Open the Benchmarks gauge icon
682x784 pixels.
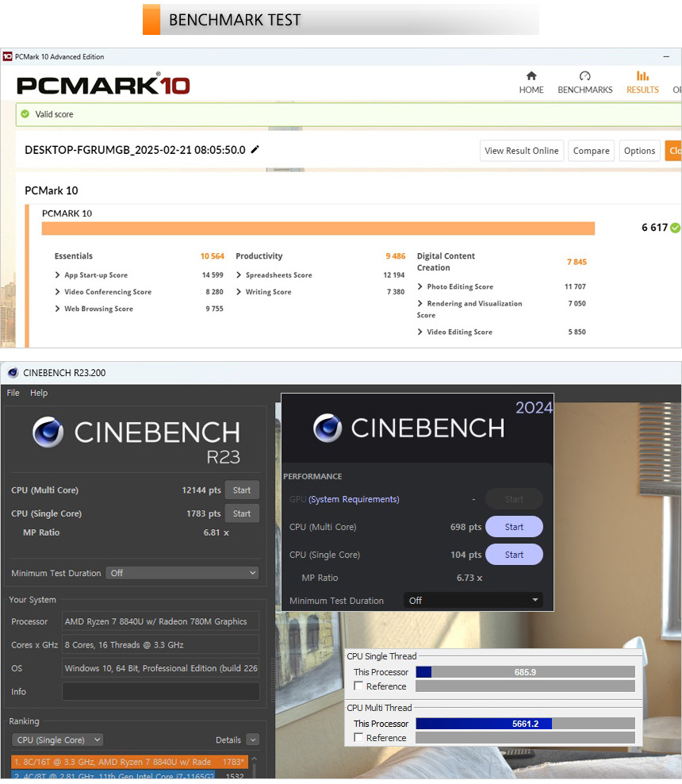pyautogui.click(x=584, y=76)
